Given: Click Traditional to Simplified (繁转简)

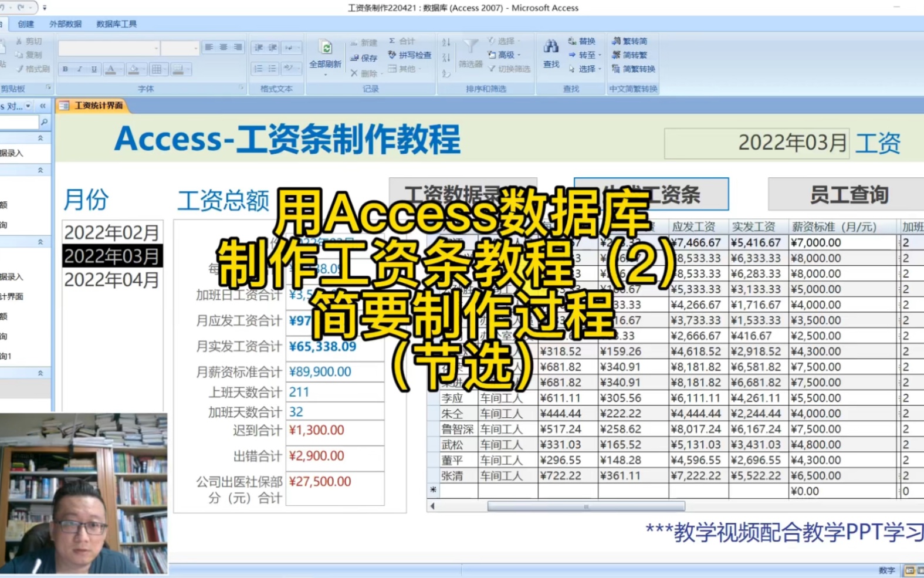Looking at the screenshot, I should point(629,41).
